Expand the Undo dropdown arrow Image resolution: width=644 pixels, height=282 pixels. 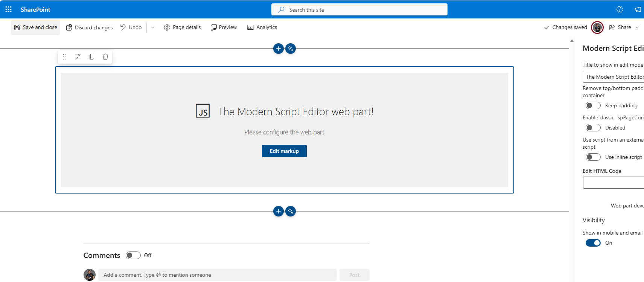pos(153,27)
